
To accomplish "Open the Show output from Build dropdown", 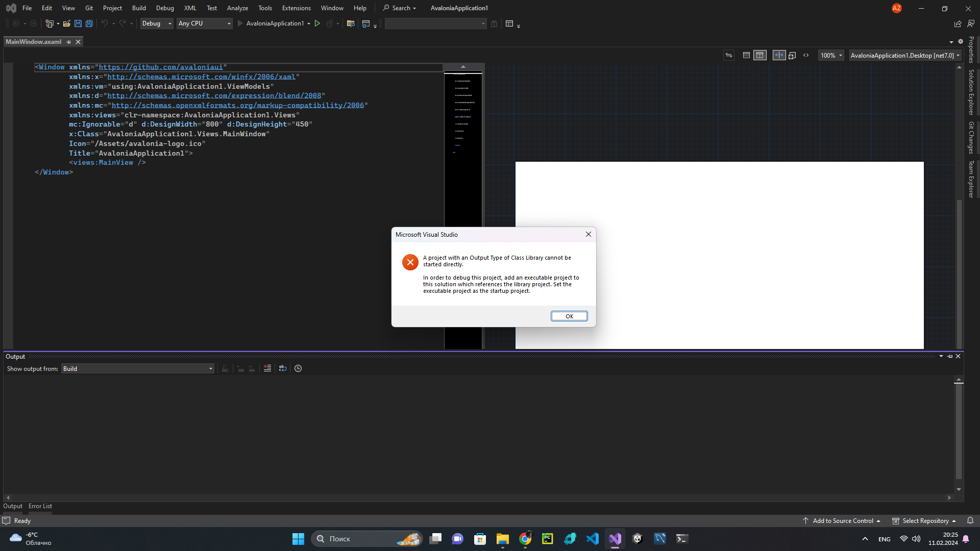I will pyautogui.click(x=138, y=368).
